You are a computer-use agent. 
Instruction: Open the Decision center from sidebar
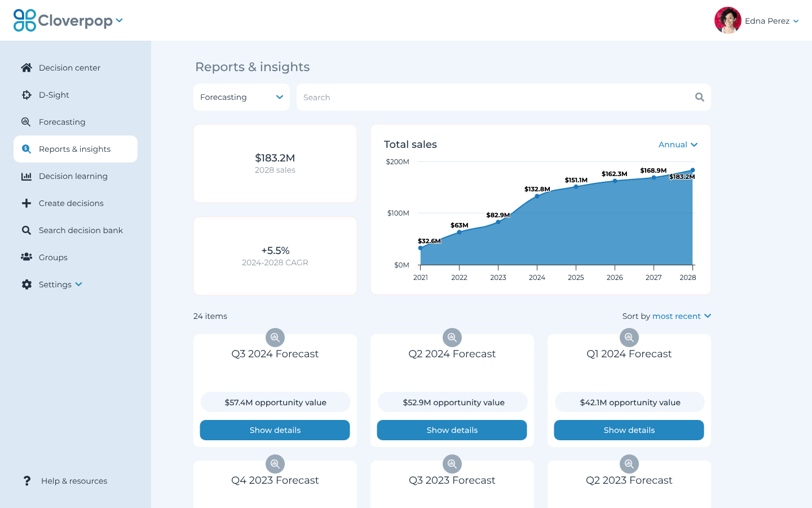click(69, 67)
